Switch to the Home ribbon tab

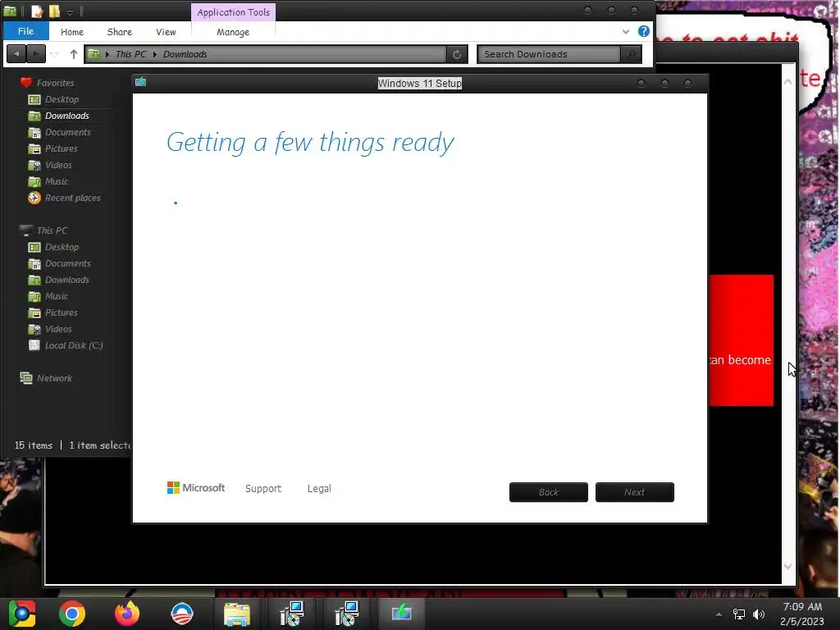tap(72, 32)
